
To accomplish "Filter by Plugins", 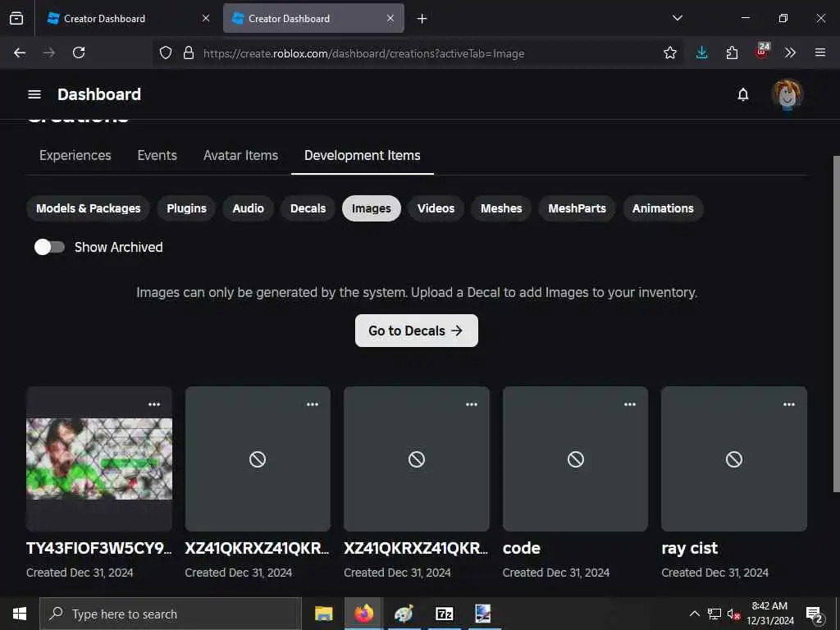I will pos(186,208).
